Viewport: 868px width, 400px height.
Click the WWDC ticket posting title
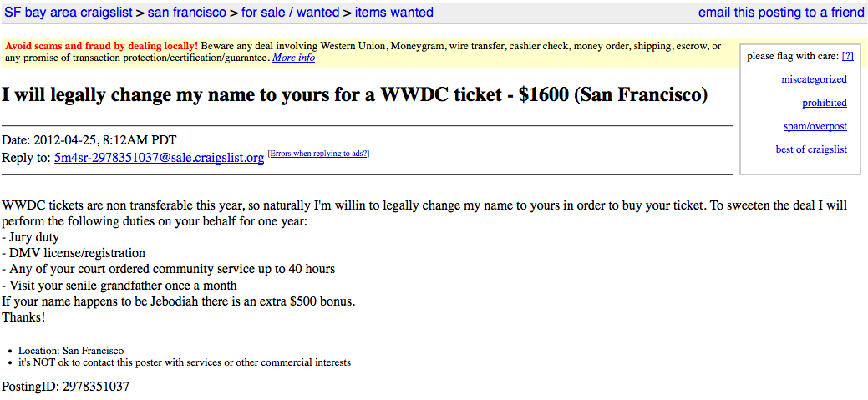(354, 94)
